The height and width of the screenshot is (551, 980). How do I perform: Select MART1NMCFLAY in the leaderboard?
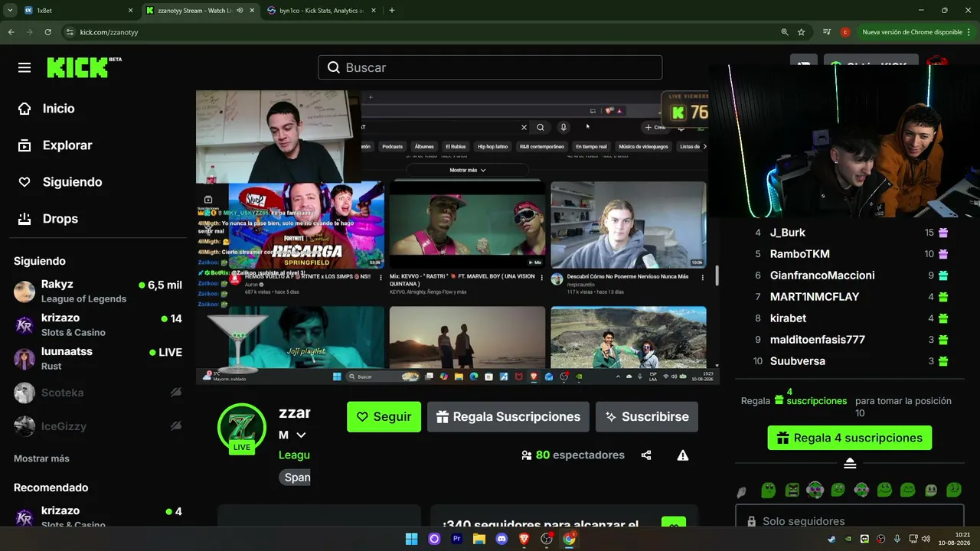click(850, 297)
